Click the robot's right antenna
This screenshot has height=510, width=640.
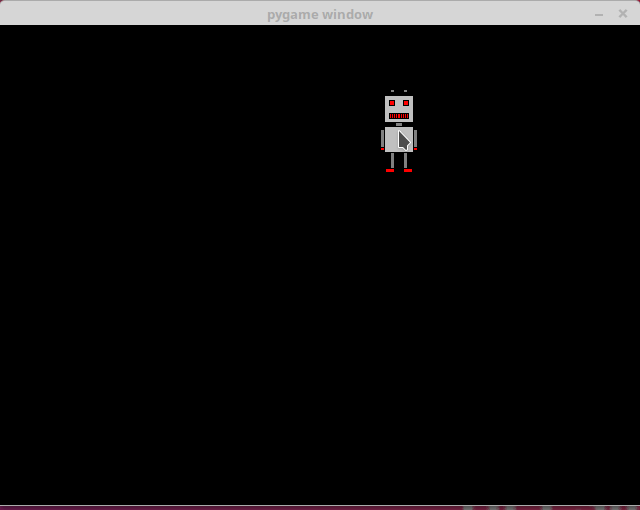pyautogui.click(x=405, y=91)
